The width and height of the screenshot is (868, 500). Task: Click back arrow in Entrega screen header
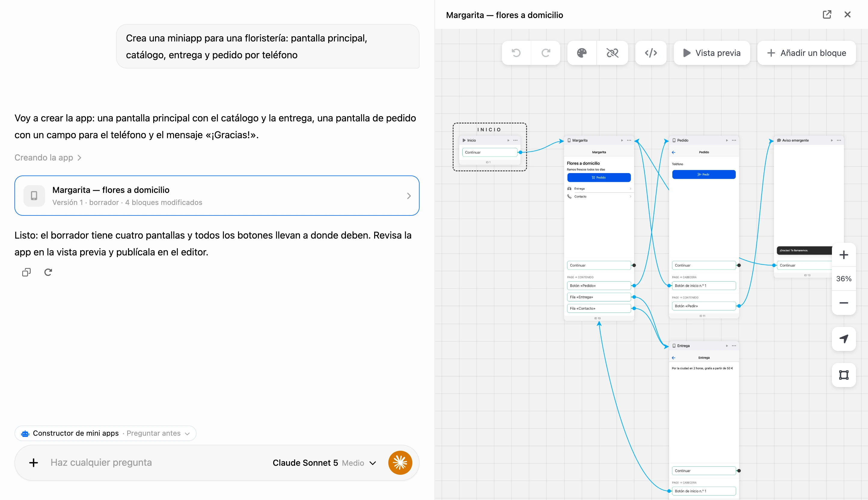click(x=674, y=358)
